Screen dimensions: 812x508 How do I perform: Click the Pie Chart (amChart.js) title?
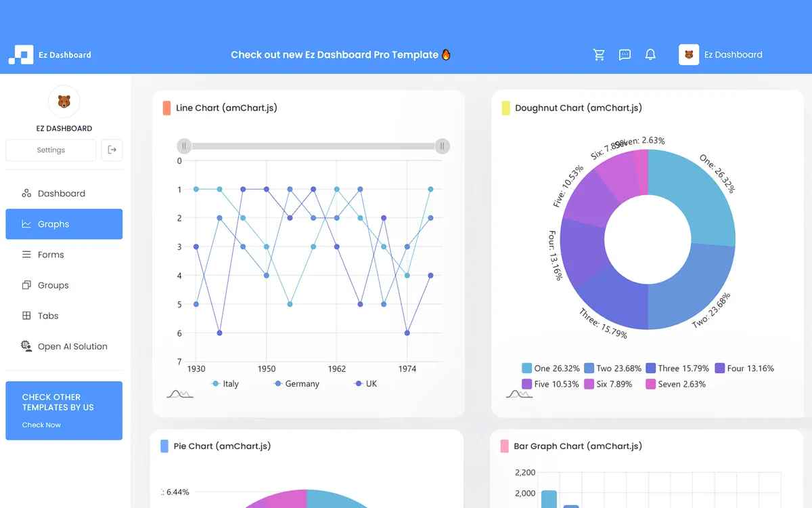click(x=223, y=446)
